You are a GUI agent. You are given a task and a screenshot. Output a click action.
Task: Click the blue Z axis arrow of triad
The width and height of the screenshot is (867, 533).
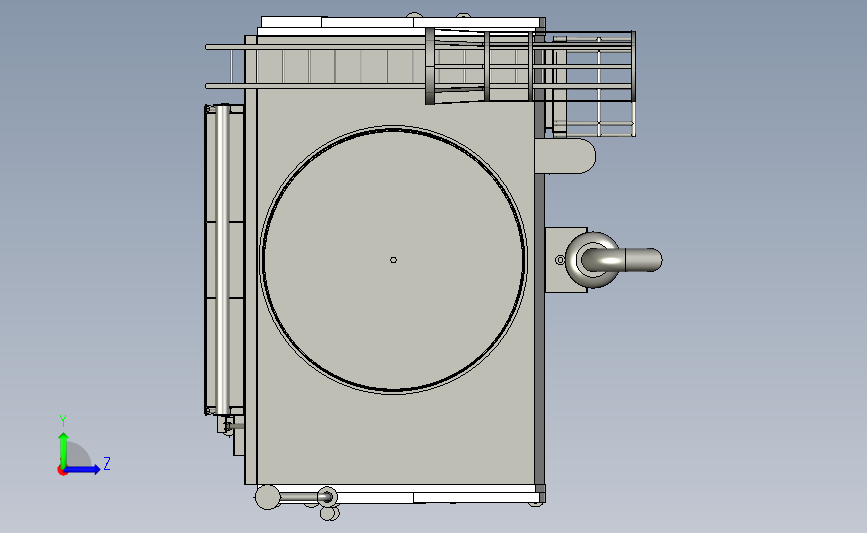click(x=83, y=470)
